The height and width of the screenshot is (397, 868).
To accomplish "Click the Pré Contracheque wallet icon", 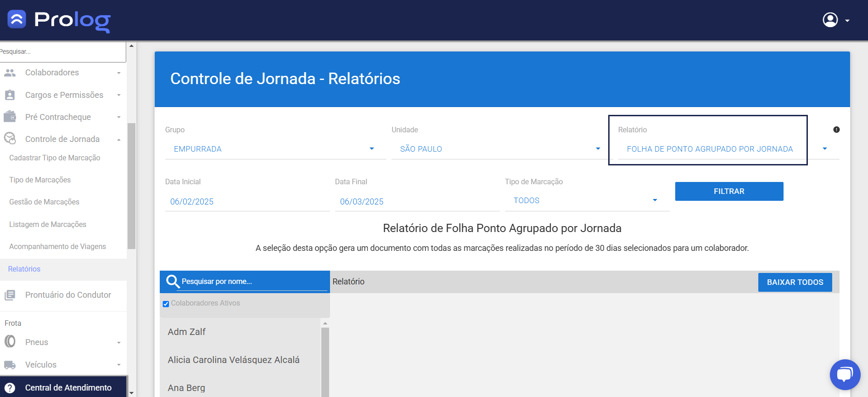I will point(10,117).
